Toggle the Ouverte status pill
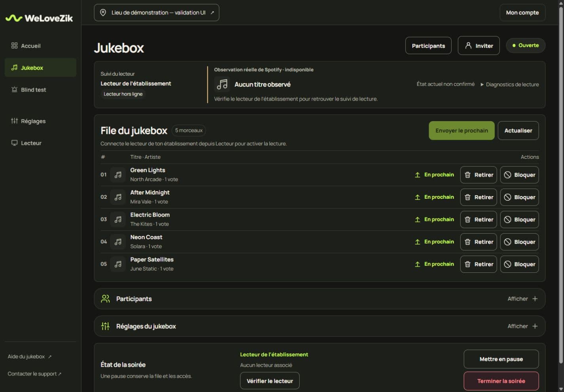 (526, 46)
